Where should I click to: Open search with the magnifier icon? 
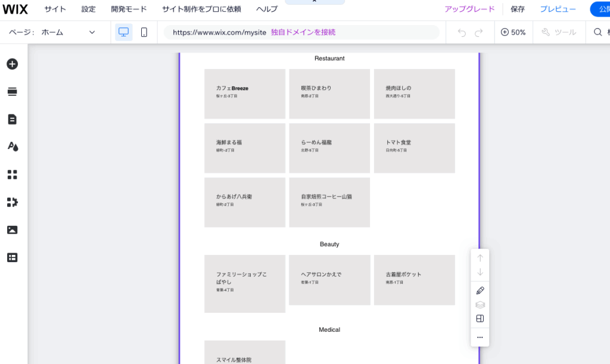[x=598, y=32]
